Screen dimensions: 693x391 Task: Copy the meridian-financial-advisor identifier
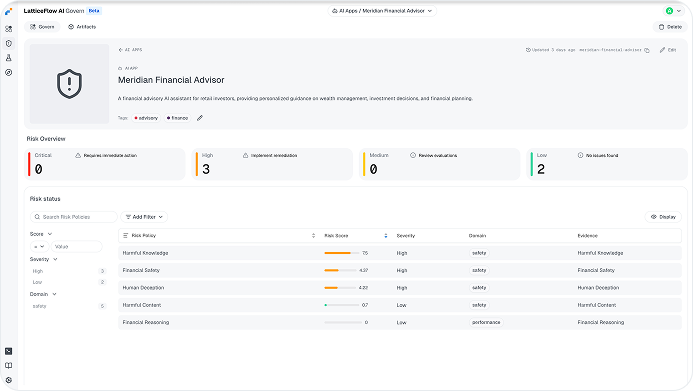click(x=647, y=50)
